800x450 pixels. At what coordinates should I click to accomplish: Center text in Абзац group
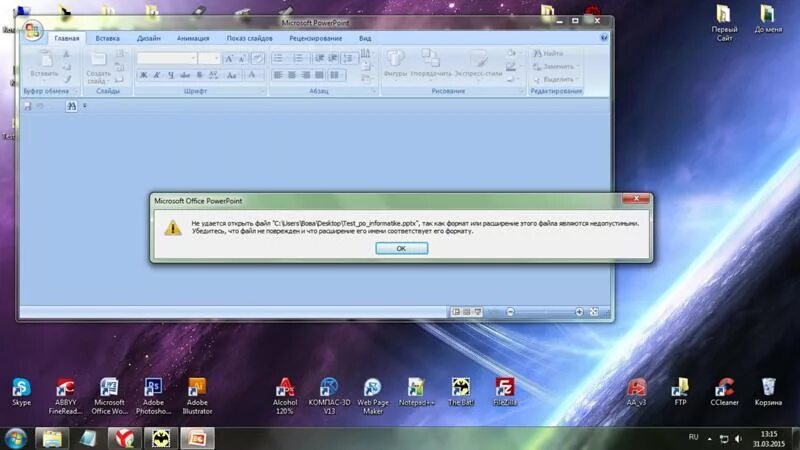(292, 75)
